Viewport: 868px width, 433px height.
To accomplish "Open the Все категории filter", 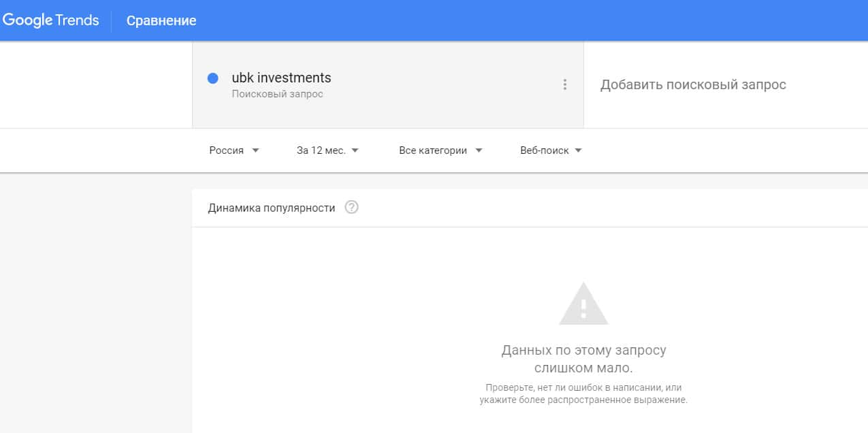I will coord(433,150).
